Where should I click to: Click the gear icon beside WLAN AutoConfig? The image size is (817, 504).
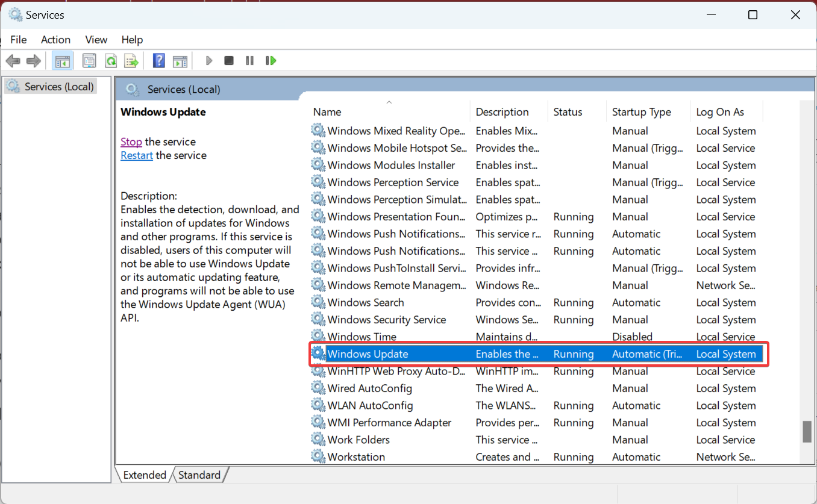click(318, 405)
